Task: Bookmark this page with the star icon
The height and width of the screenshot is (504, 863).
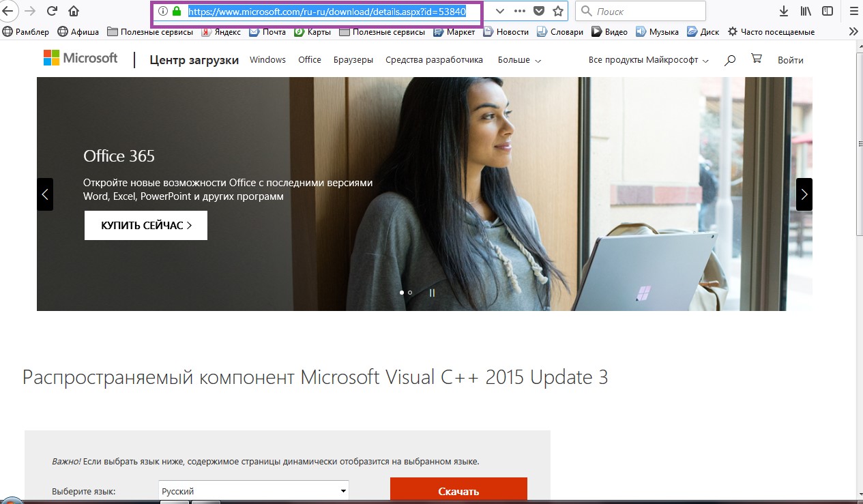Action: tap(558, 11)
